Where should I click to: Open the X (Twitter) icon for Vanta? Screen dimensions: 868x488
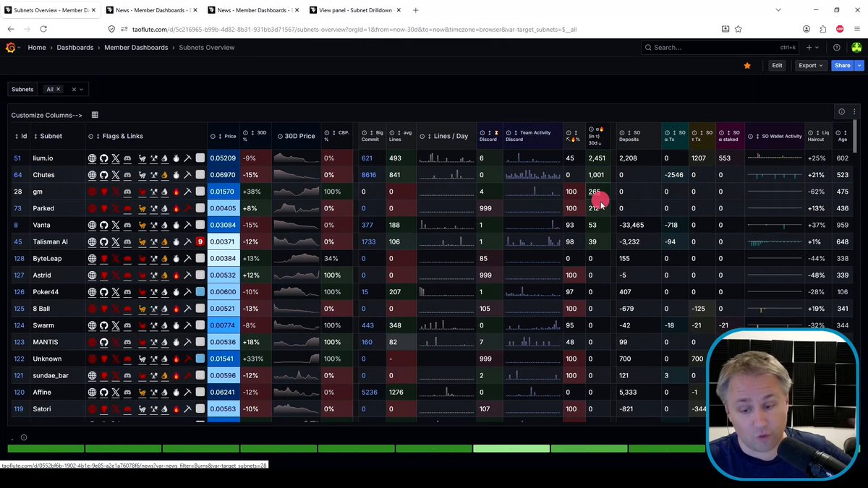(x=115, y=225)
